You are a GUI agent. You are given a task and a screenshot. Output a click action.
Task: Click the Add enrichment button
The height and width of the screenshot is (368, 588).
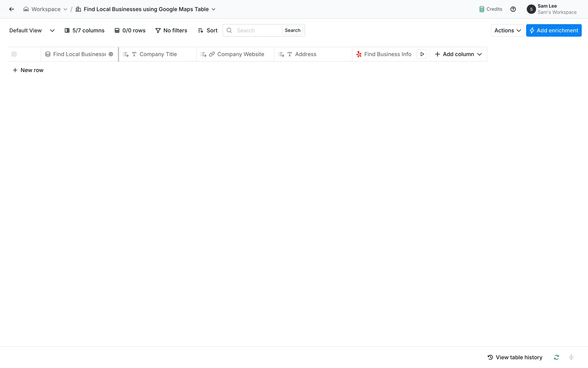554,30
